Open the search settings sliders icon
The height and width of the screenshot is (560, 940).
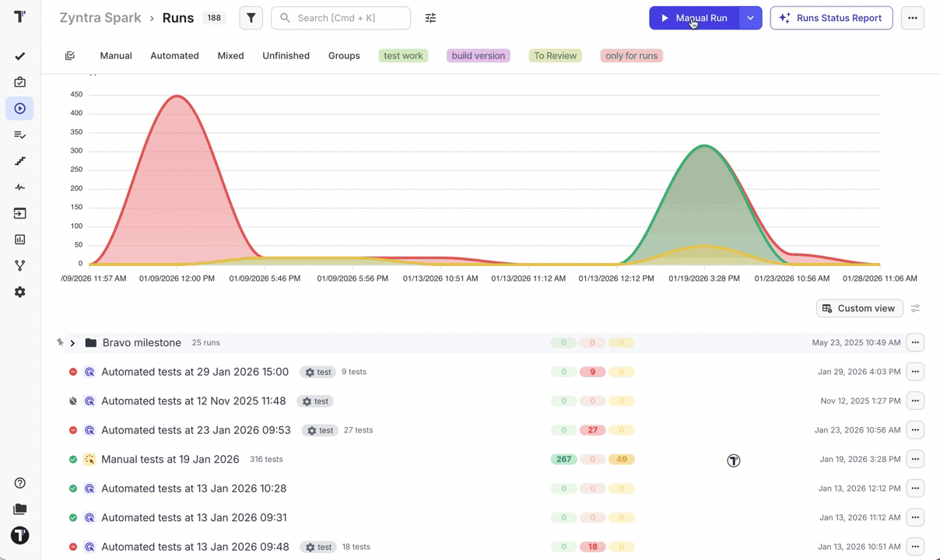click(430, 18)
